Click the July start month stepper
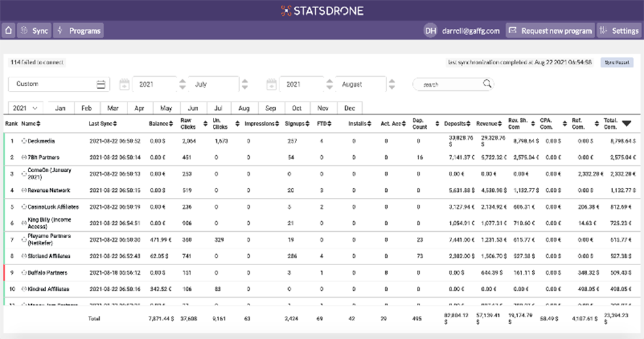This screenshot has width=644, height=339. click(x=243, y=84)
